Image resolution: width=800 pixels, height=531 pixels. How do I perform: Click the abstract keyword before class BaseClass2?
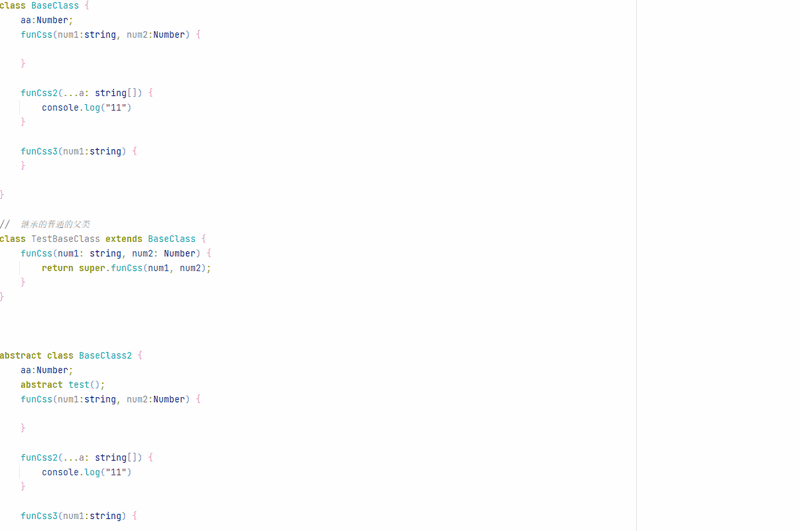(x=21, y=355)
